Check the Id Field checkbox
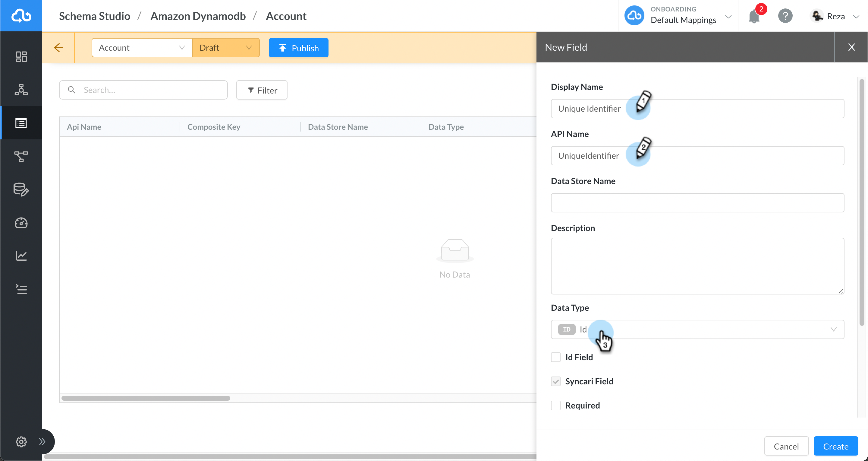The image size is (868, 461). click(556, 357)
